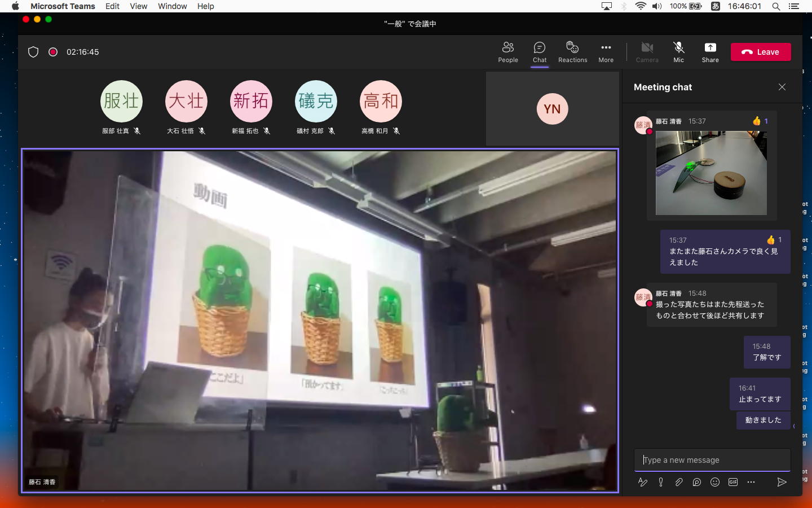This screenshot has height=508, width=812.
Task: Click the muted mic icon beside 新福 拓也
Action: pyautogui.click(x=267, y=131)
